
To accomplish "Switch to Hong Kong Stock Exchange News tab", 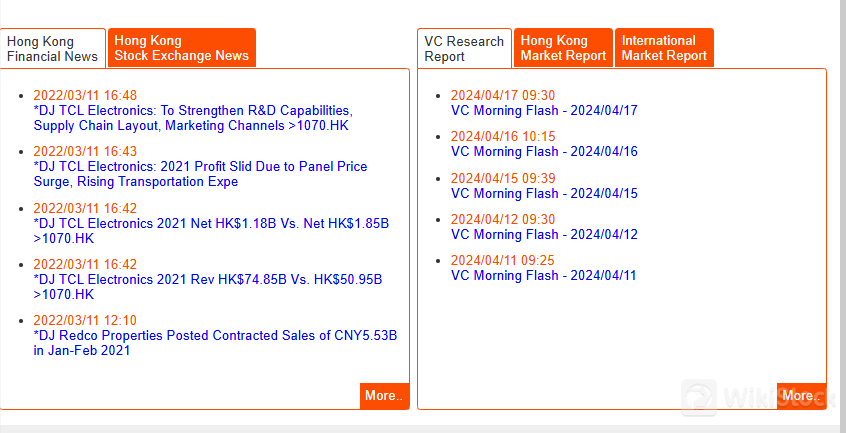I will pyautogui.click(x=181, y=48).
